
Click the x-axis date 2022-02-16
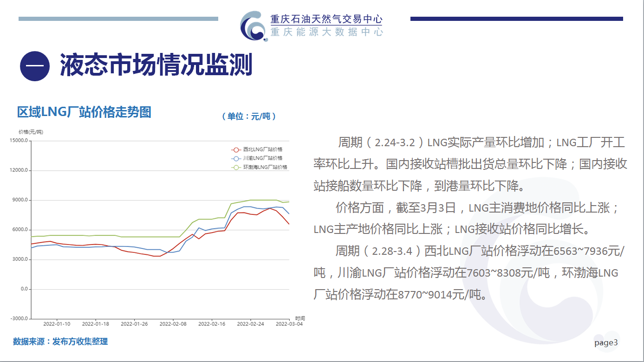click(x=212, y=324)
